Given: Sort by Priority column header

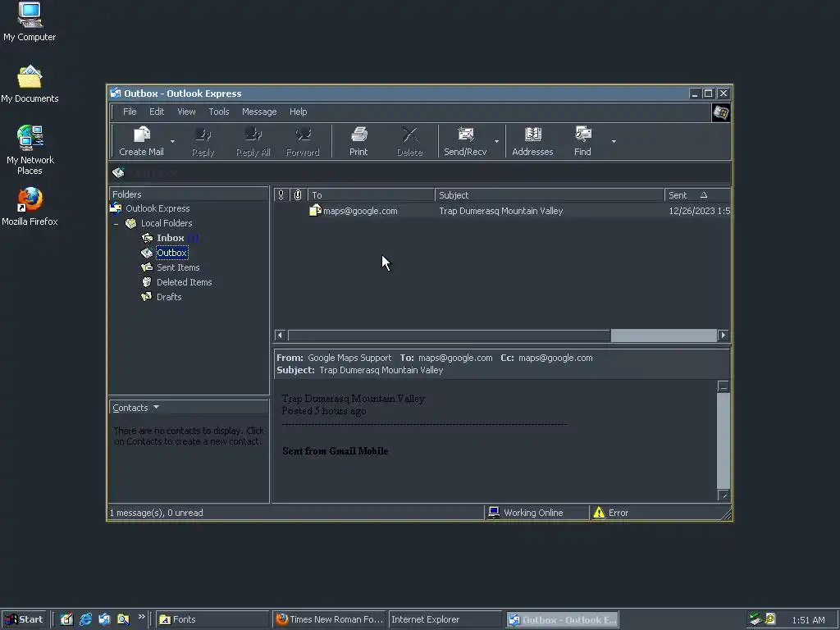Looking at the screenshot, I should pos(281,195).
